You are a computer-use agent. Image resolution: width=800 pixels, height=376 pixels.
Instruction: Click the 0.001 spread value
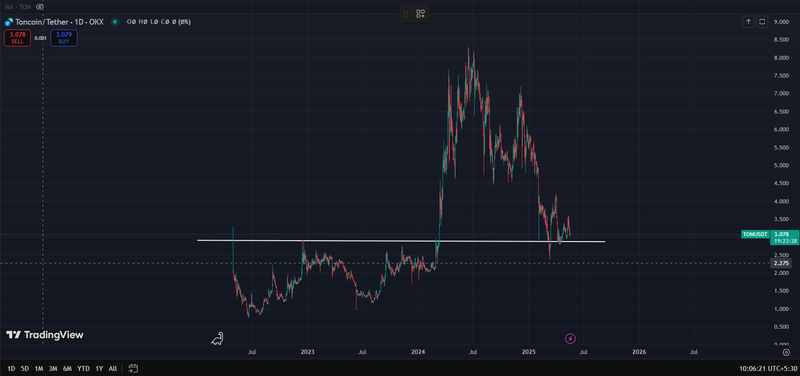click(x=40, y=38)
